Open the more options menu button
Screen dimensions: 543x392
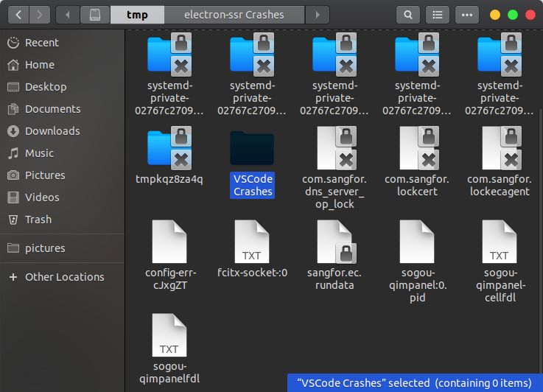[x=467, y=15]
